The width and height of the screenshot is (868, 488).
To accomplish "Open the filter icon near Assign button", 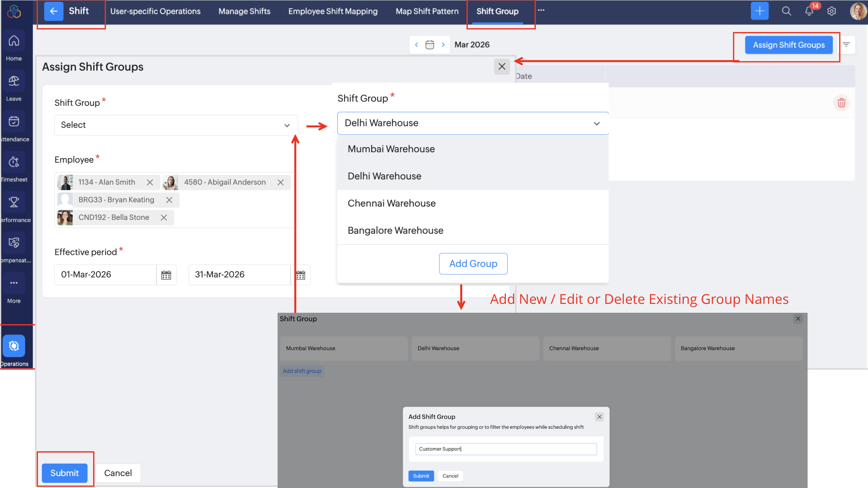I will [847, 45].
